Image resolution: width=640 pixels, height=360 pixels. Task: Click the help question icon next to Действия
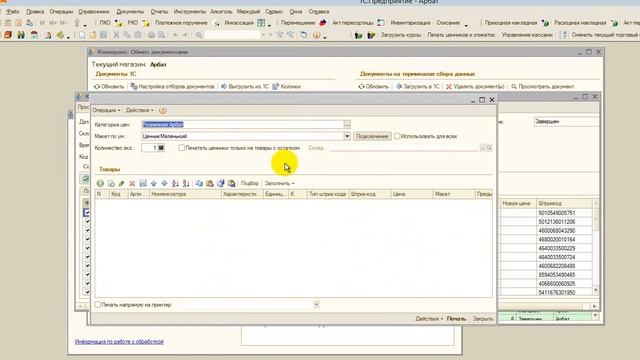[162, 110]
